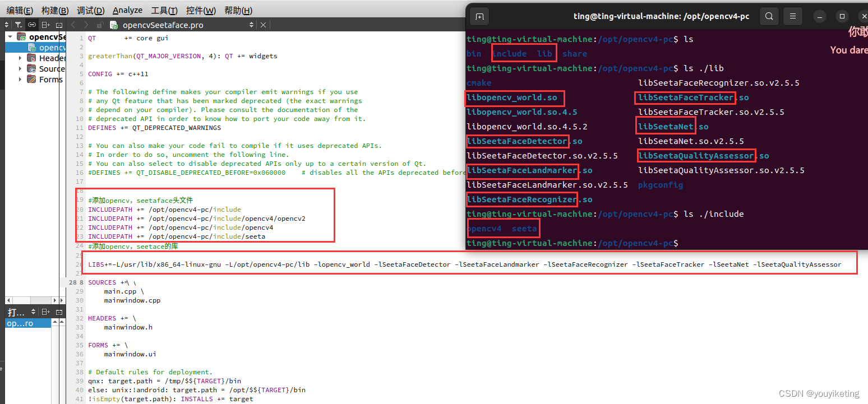The height and width of the screenshot is (404, 868).
Task: Click 'mainwindow.h' under HEADERS
Action: coord(128,327)
